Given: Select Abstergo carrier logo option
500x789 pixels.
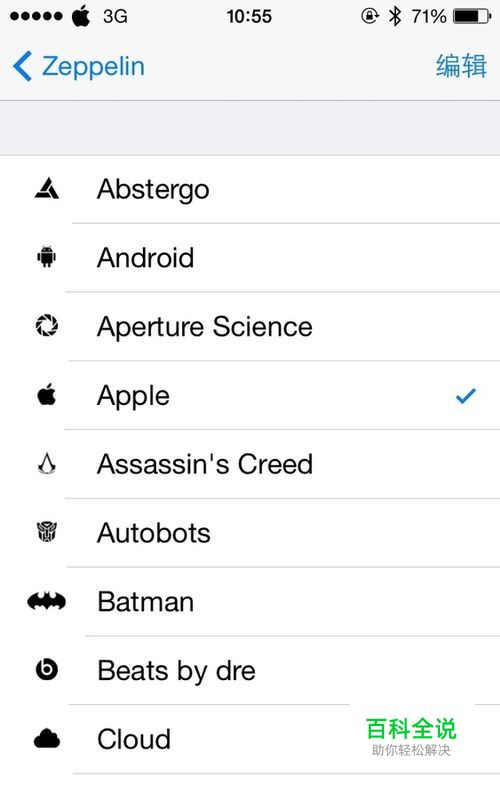Looking at the screenshot, I should [x=250, y=189].
